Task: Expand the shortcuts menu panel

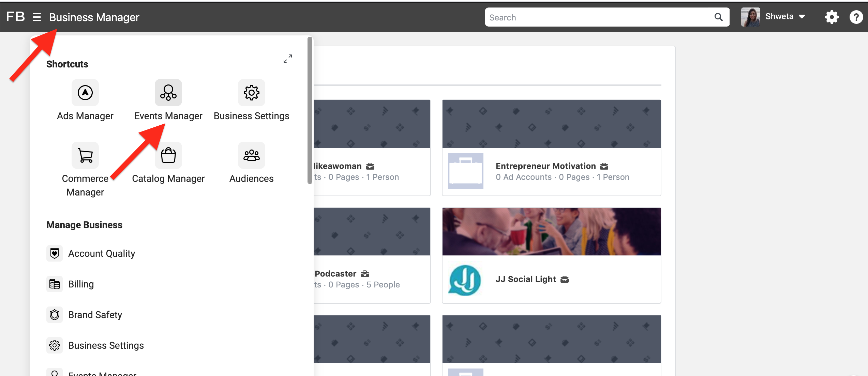Action: point(288,59)
